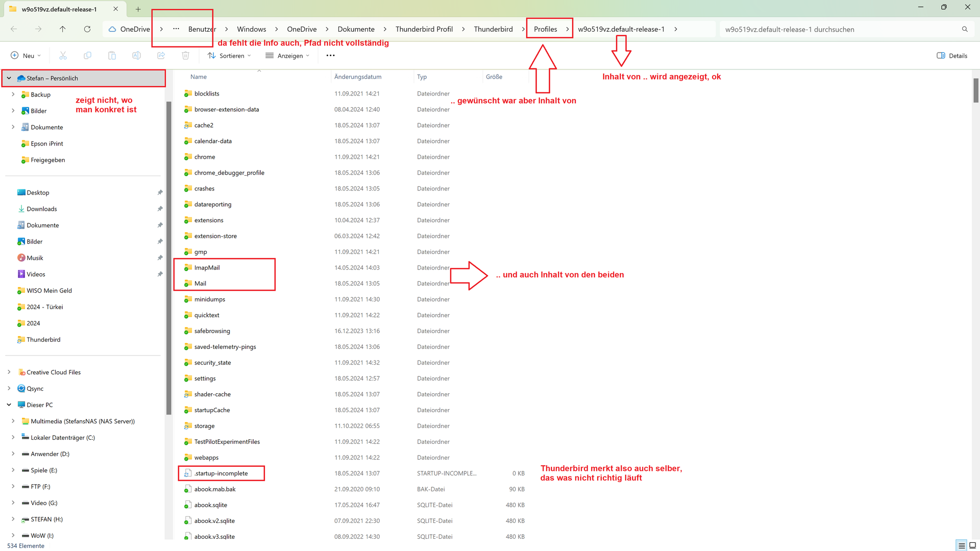Click the Mail folder icon
This screenshot has width=980, height=551.
tap(188, 283)
